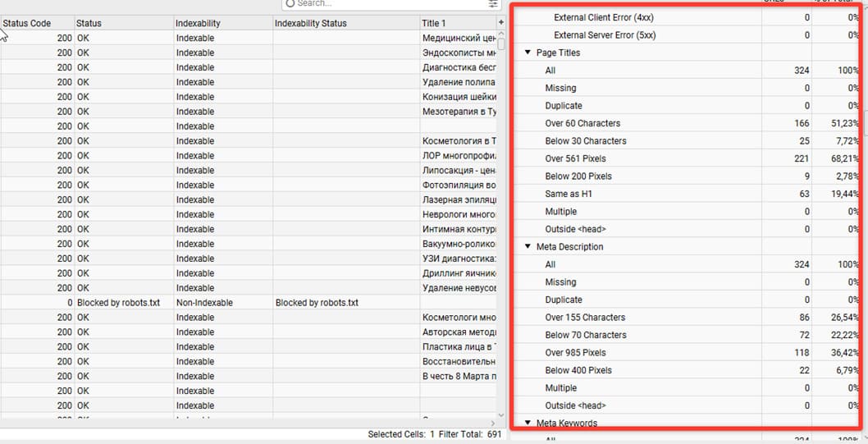
Task: Collapse the Meta Description section
Action: pyautogui.click(x=528, y=247)
